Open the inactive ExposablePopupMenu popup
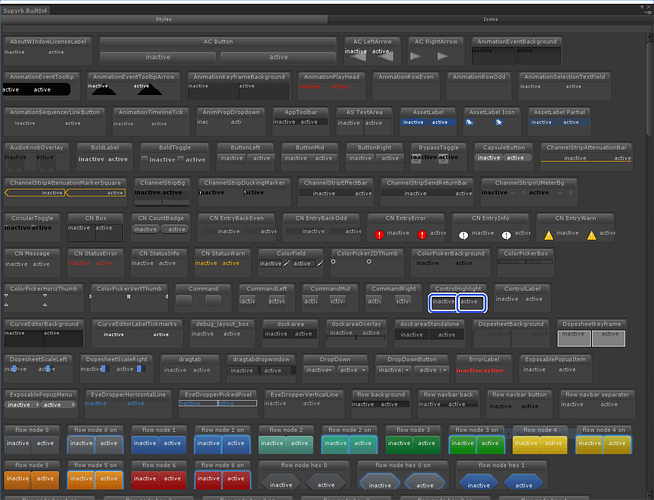Viewport: 654px width, 500px height. pos(23,405)
